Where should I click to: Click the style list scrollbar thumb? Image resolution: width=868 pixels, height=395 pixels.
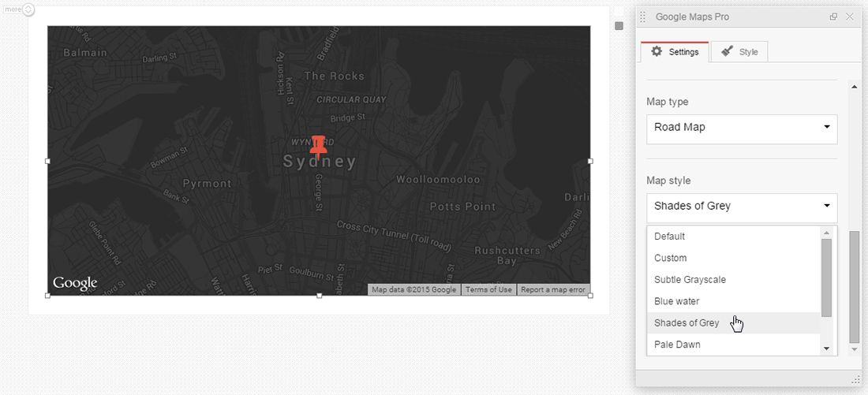point(826,278)
